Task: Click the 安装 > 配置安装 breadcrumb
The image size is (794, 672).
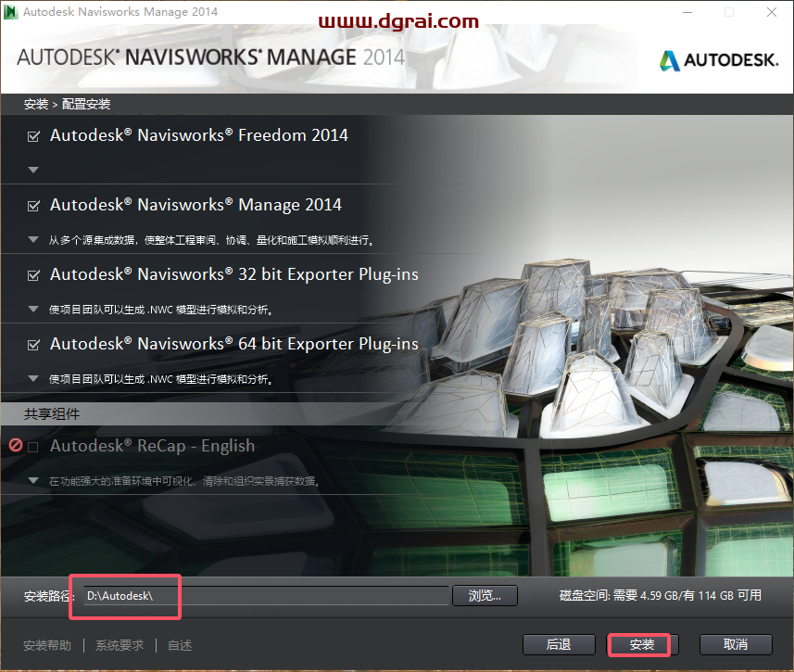Action: coord(68,104)
